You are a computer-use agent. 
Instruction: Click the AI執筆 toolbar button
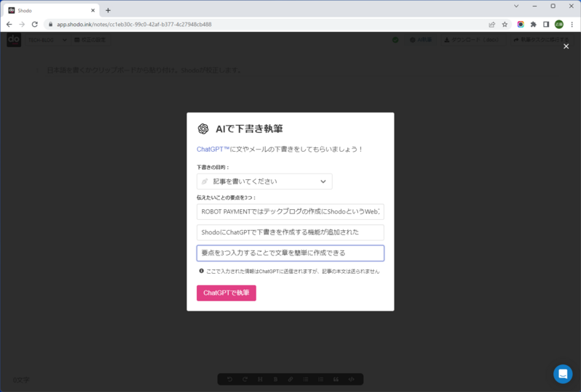click(x=420, y=40)
